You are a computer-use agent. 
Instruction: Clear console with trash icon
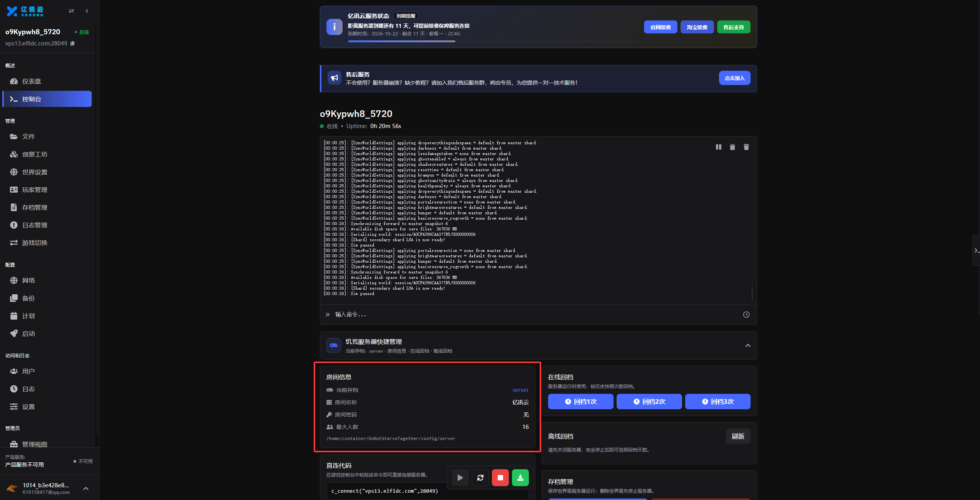tap(746, 147)
